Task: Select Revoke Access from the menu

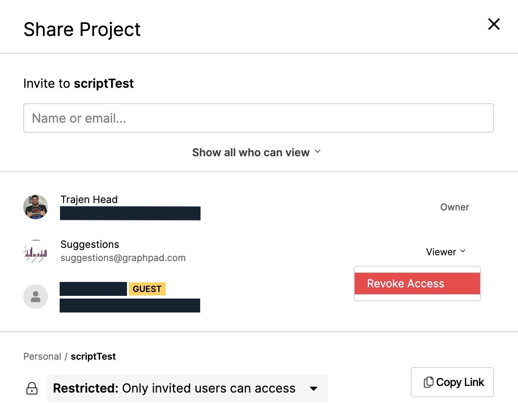Action: click(x=417, y=283)
